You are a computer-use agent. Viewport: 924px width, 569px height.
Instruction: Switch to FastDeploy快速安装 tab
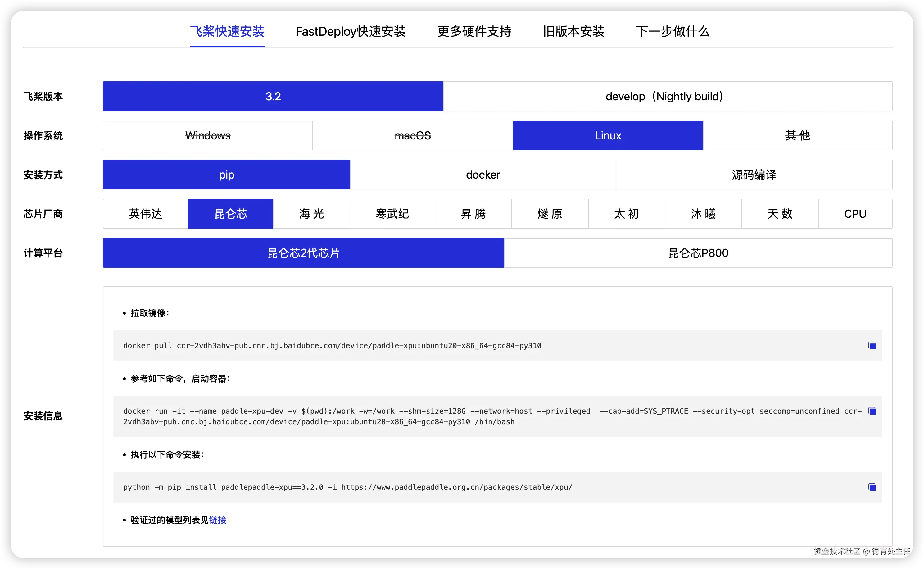click(x=350, y=32)
